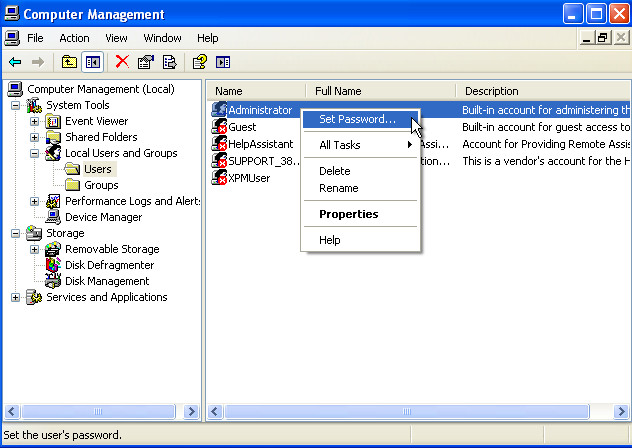The height and width of the screenshot is (448, 632).
Task: Click the Device Manager icon
Action: click(53, 217)
